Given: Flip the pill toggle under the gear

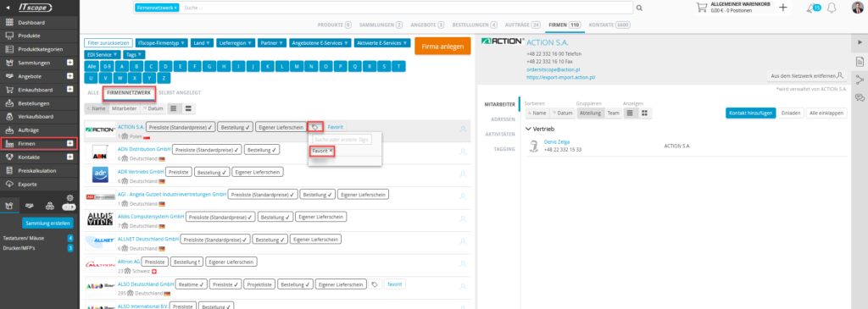Looking at the screenshot, I should pyautogui.click(x=70, y=207).
